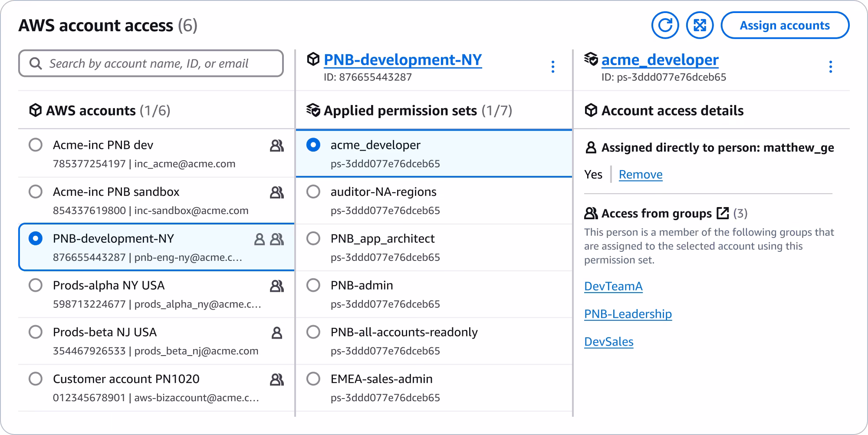The image size is (868, 435).
Task: Click the shield-stack icon beside Applied permission sets
Action: [313, 110]
